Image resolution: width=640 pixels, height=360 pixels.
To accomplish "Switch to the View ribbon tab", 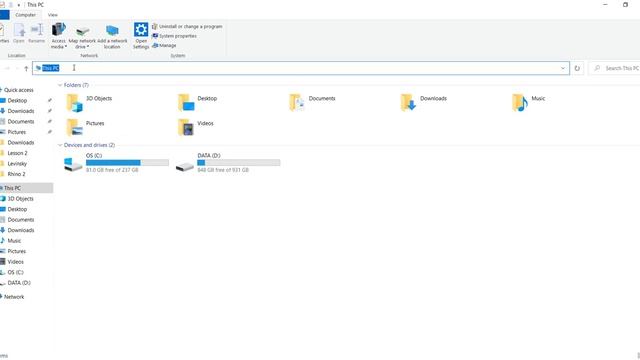I will coord(53,15).
